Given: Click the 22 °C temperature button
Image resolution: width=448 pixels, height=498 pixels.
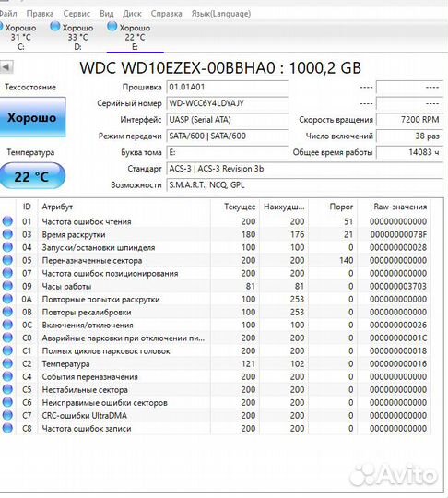Looking at the screenshot, I should [32, 176].
